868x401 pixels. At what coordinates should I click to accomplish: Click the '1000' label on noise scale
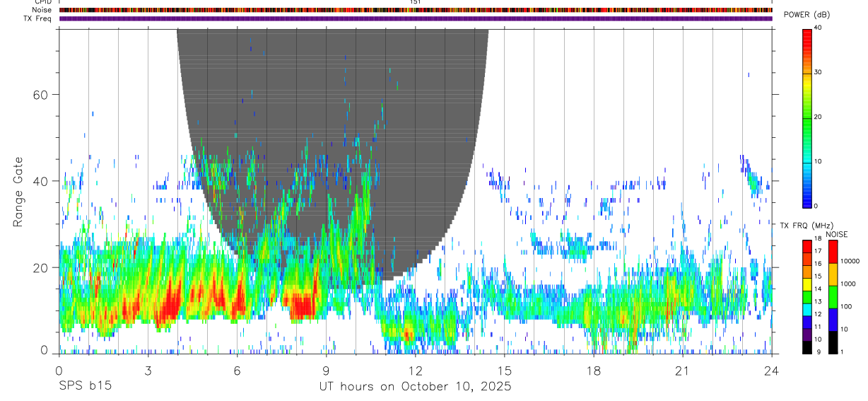847,284
